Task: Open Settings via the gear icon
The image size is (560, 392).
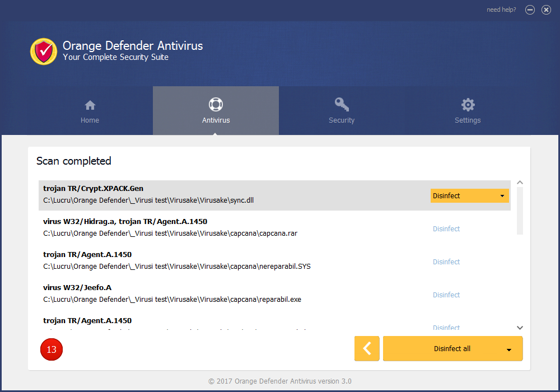Action: pyautogui.click(x=468, y=105)
